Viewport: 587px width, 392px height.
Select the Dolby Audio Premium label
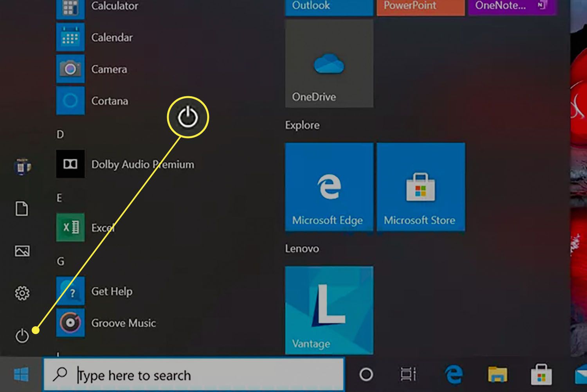point(143,164)
